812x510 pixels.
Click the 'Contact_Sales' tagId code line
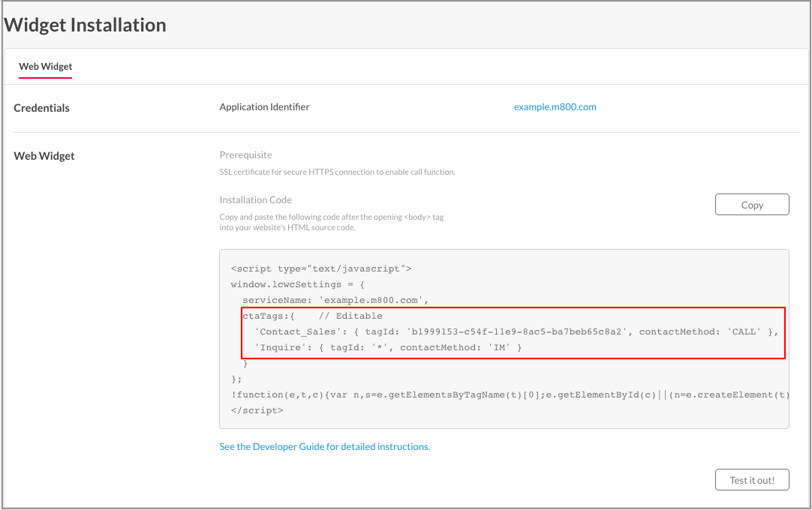516,331
